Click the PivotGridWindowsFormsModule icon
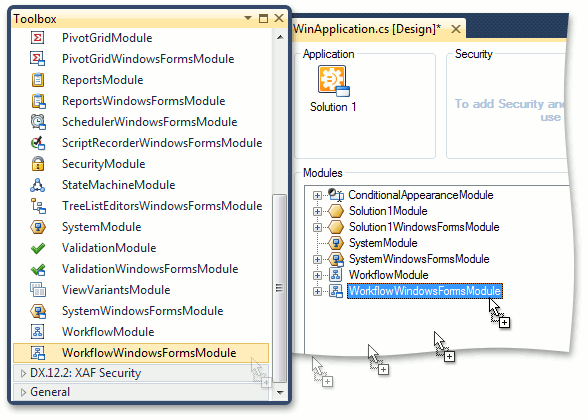The height and width of the screenshot is (420, 588). tap(38, 59)
